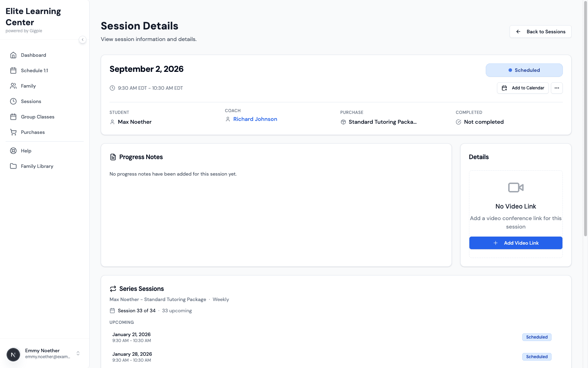Select Group Classes from the sidebar
588x368 pixels.
(x=13, y=117)
